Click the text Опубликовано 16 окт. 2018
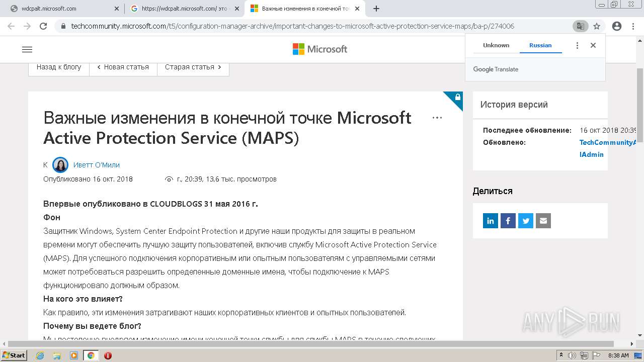This screenshot has height=362, width=644. 88,179
